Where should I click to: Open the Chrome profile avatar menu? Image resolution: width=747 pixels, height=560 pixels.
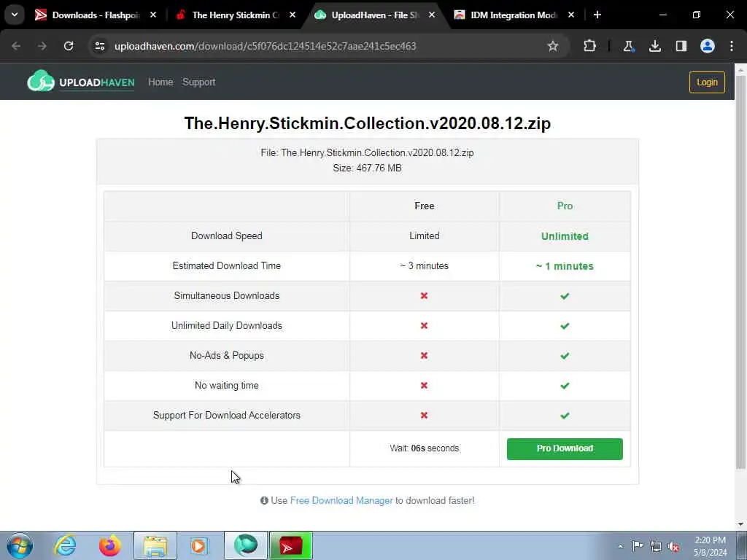click(x=708, y=46)
